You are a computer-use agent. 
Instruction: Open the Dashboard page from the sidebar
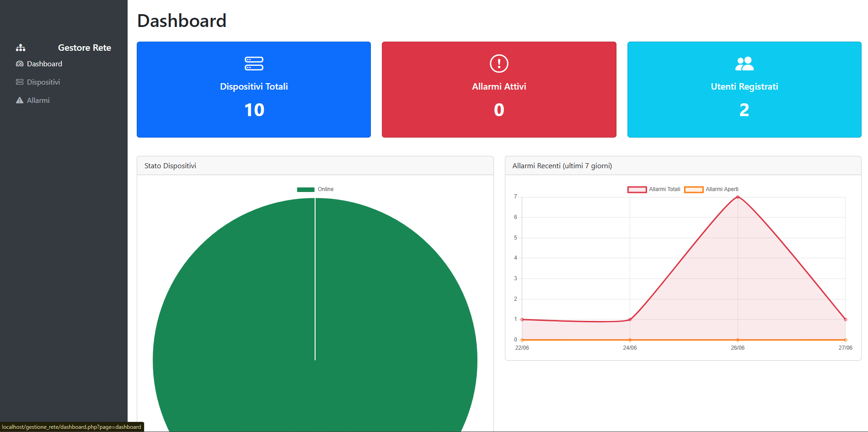44,64
